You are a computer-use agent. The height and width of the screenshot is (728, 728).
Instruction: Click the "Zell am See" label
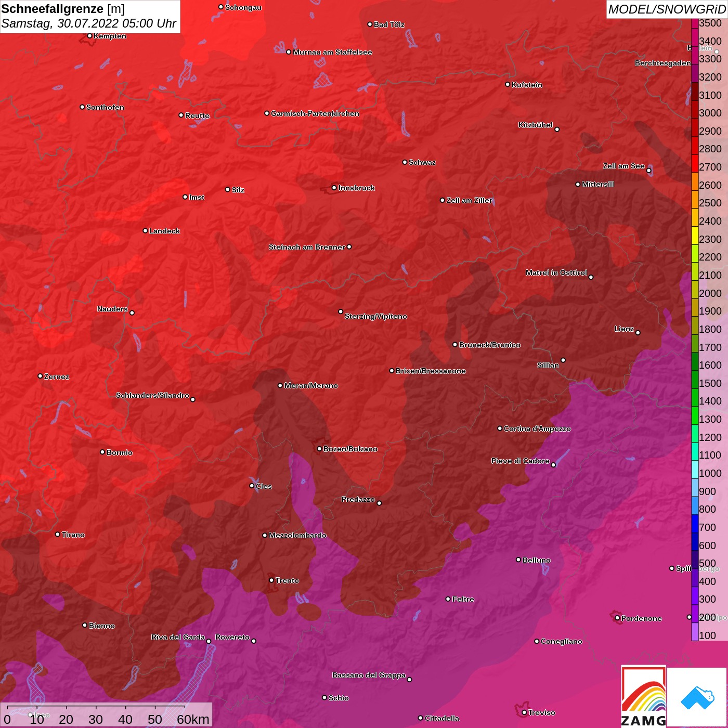623,166
